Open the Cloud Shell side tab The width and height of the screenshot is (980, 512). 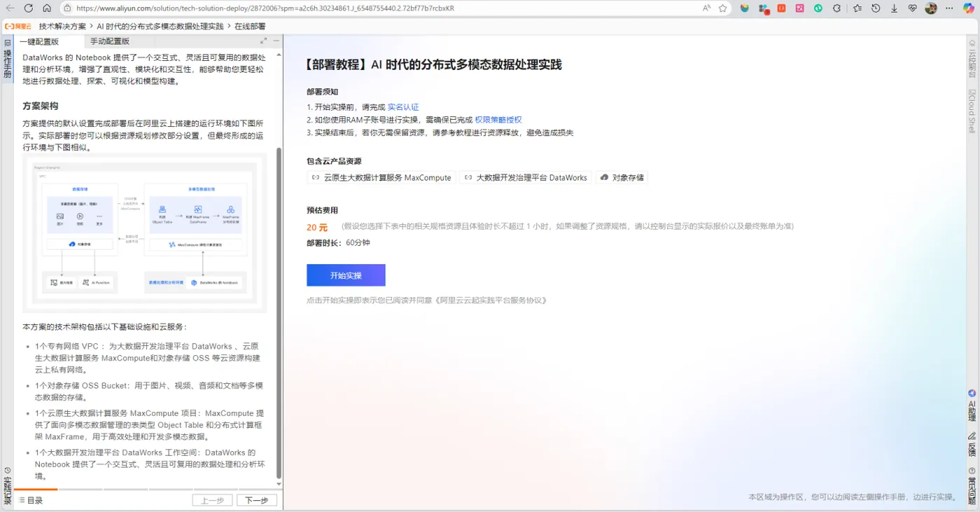click(x=972, y=111)
